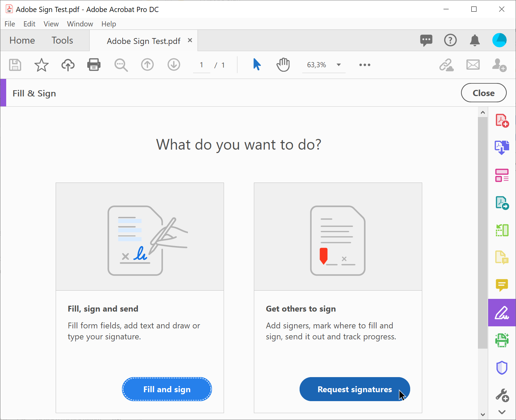Maximize the Acrobat window
This screenshot has height=420, width=516.
coord(474,9)
